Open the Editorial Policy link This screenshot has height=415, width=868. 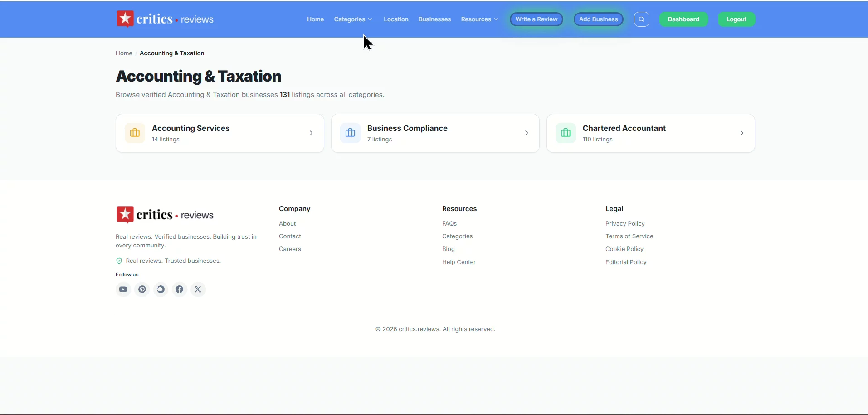pyautogui.click(x=626, y=262)
